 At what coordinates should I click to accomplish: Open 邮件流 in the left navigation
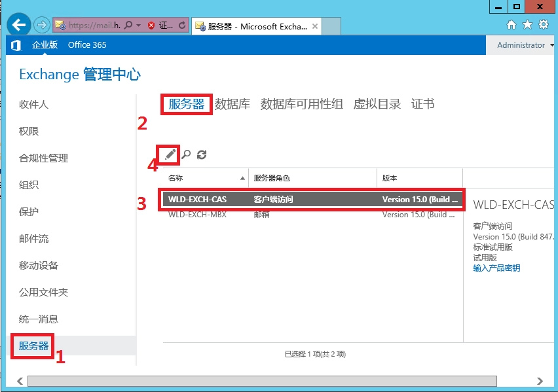coord(34,238)
